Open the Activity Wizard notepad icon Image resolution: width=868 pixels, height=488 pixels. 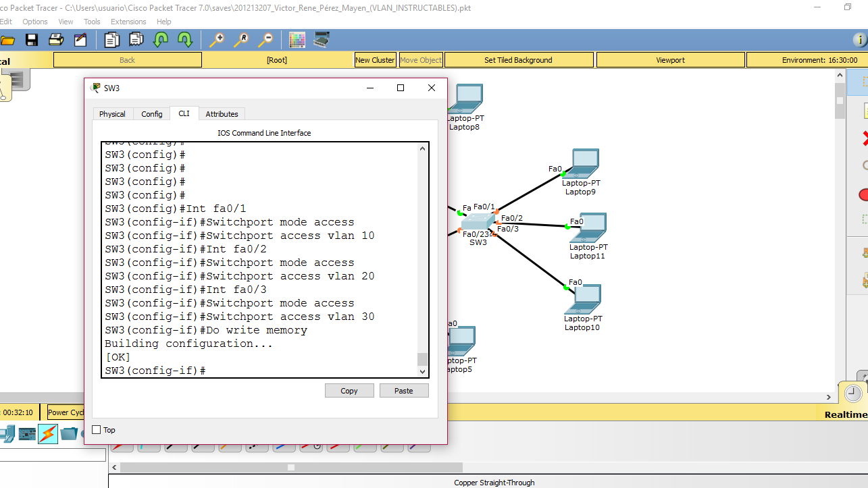click(x=80, y=40)
